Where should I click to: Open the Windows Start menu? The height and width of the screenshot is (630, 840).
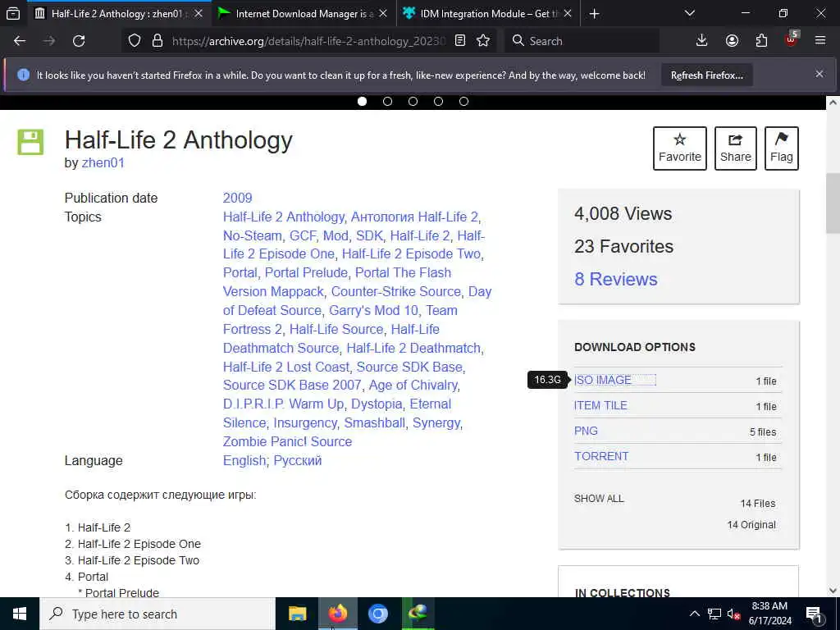[20, 614]
